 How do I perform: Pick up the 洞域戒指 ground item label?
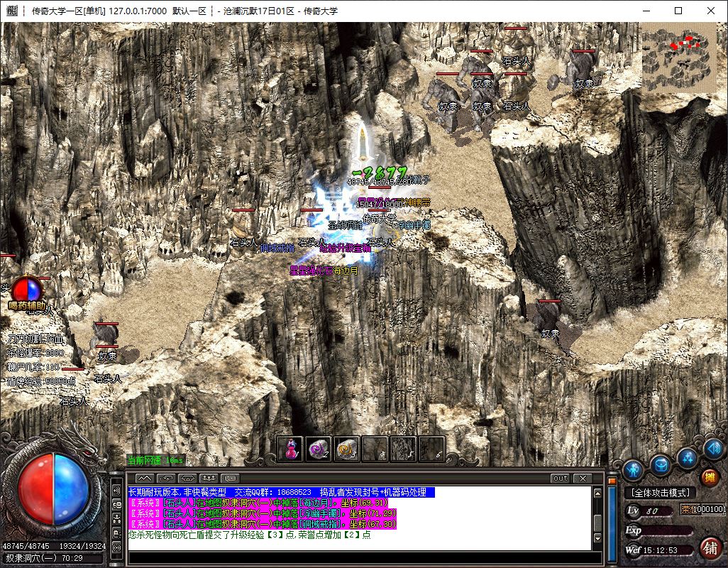pos(277,248)
